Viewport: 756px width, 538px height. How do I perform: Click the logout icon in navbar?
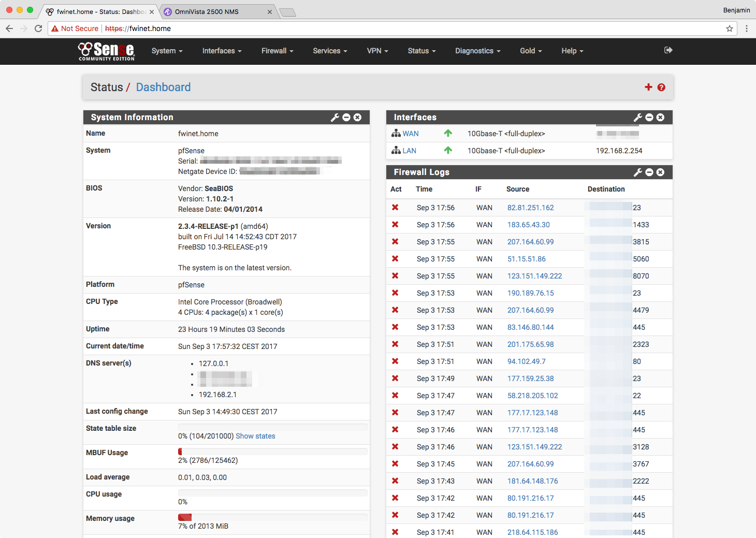pos(668,50)
